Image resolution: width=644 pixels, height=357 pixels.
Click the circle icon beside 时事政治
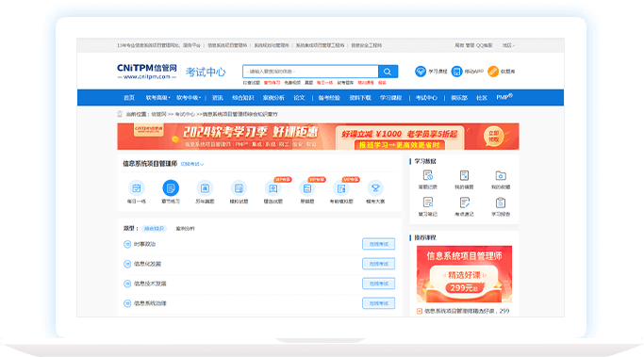[x=127, y=244]
